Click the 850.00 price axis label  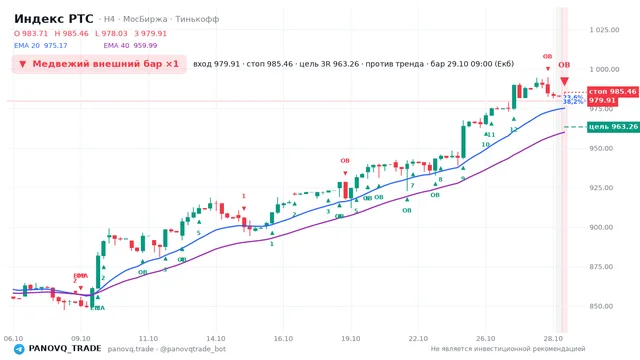[x=601, y=306]
